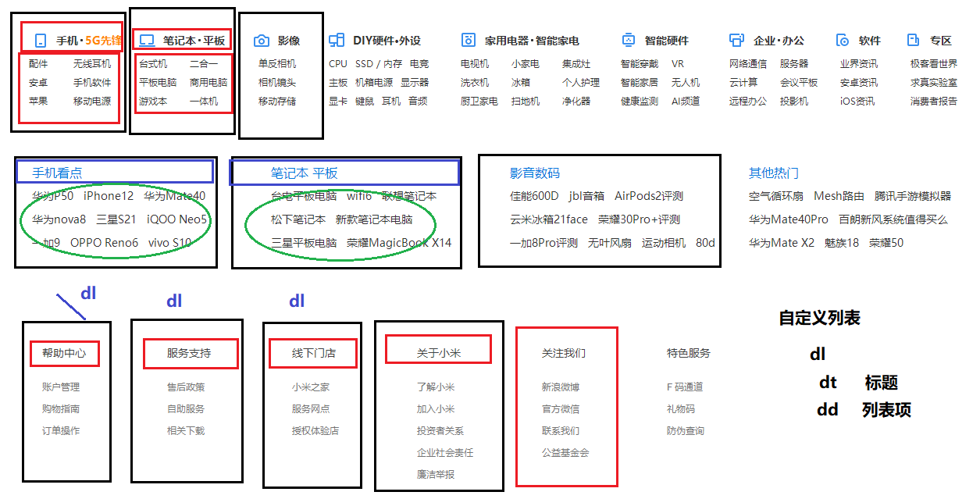Viewport: 980px width, 499px height.
Task: Open the 投资者关系 footer link
Action: 440,430
